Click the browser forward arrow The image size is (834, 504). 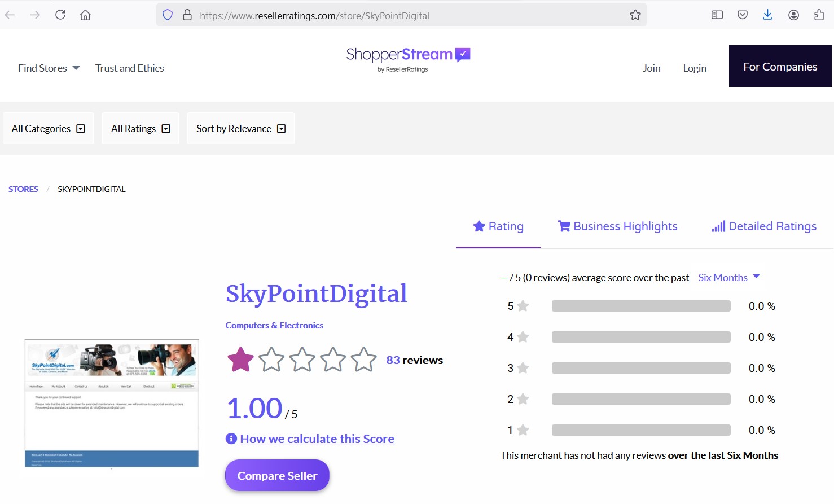click(35, 15)
